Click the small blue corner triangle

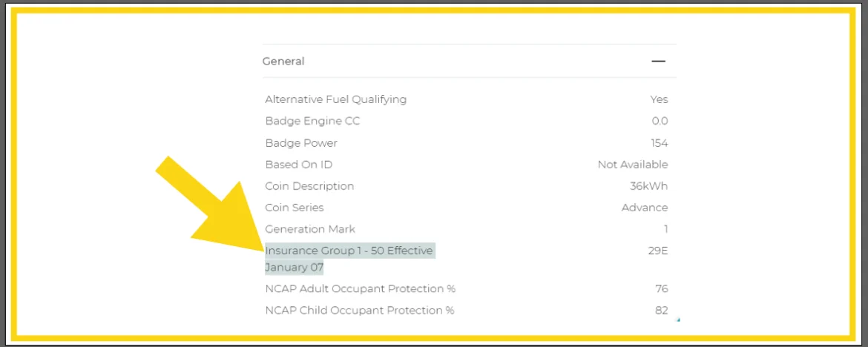[x=678, y=320]
